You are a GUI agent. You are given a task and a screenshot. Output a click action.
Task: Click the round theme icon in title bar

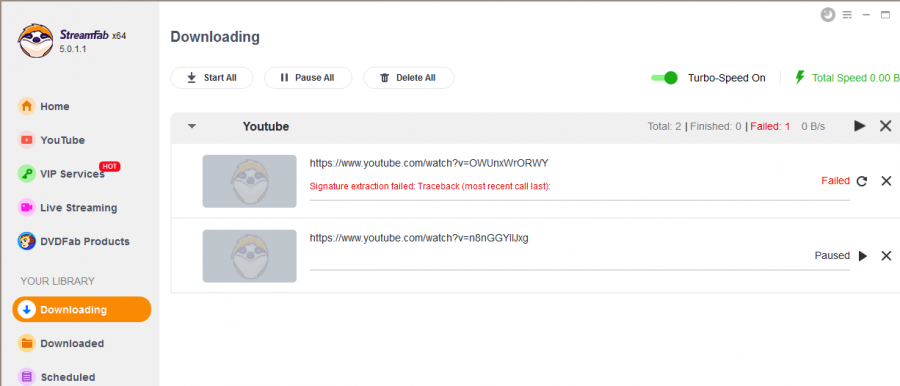pos(828,15)
